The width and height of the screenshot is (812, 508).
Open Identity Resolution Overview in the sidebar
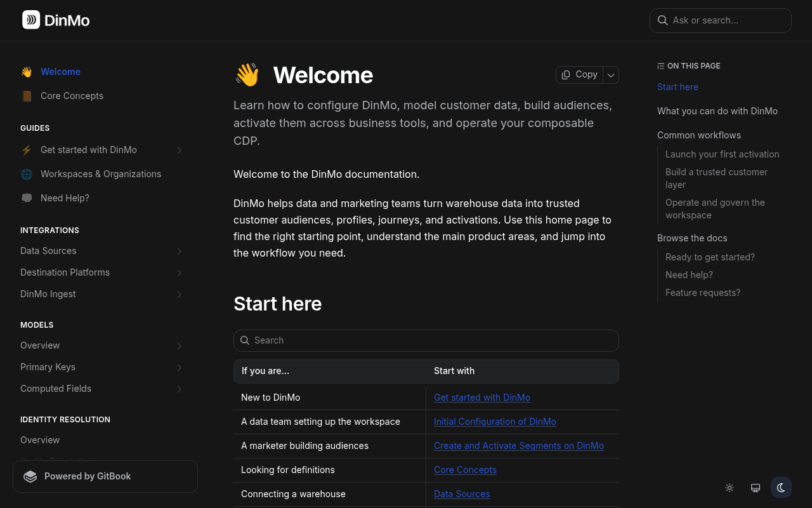click(40, 440)
